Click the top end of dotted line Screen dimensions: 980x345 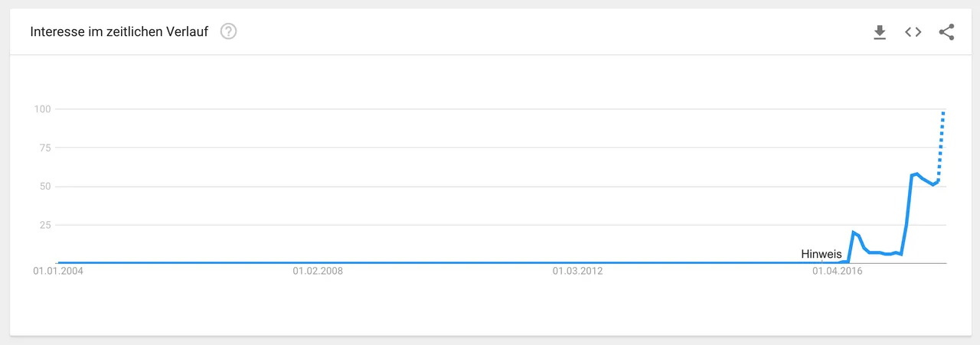[x=944, y=112]
